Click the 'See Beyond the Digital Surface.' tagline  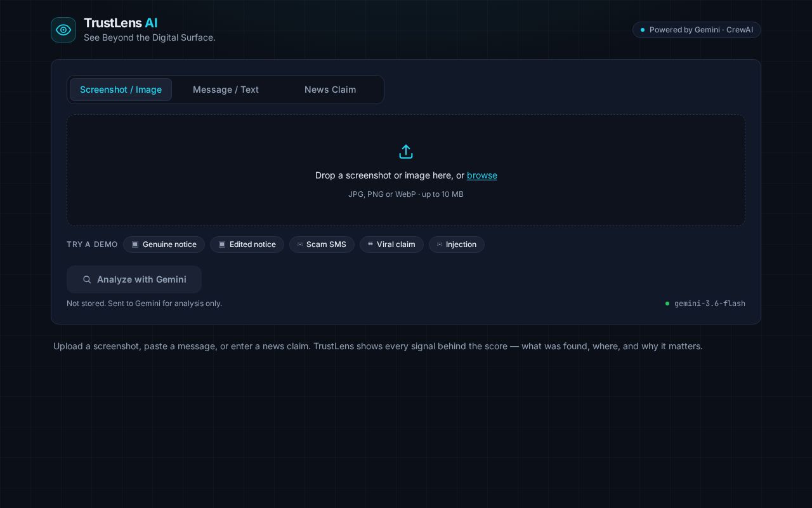point(150,37)
